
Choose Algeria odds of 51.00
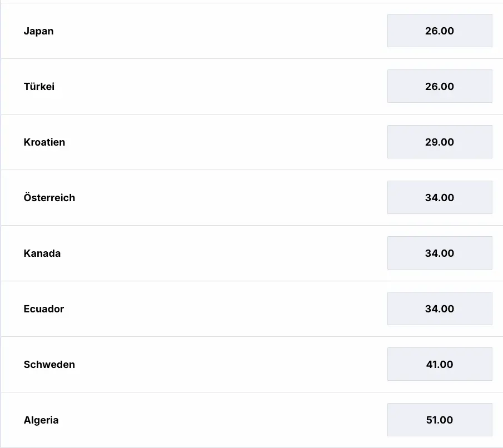point(439,420)
